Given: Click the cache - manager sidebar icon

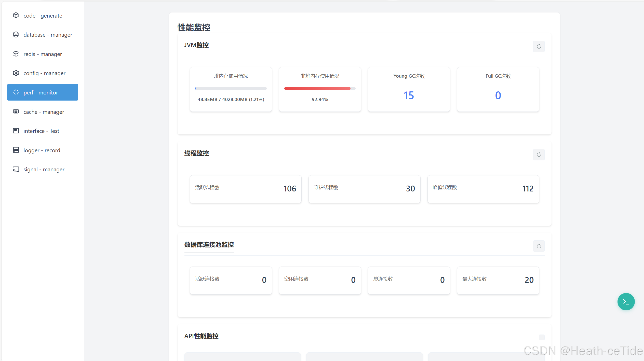Looking at the screenshot, I should (x=16, y=112).
